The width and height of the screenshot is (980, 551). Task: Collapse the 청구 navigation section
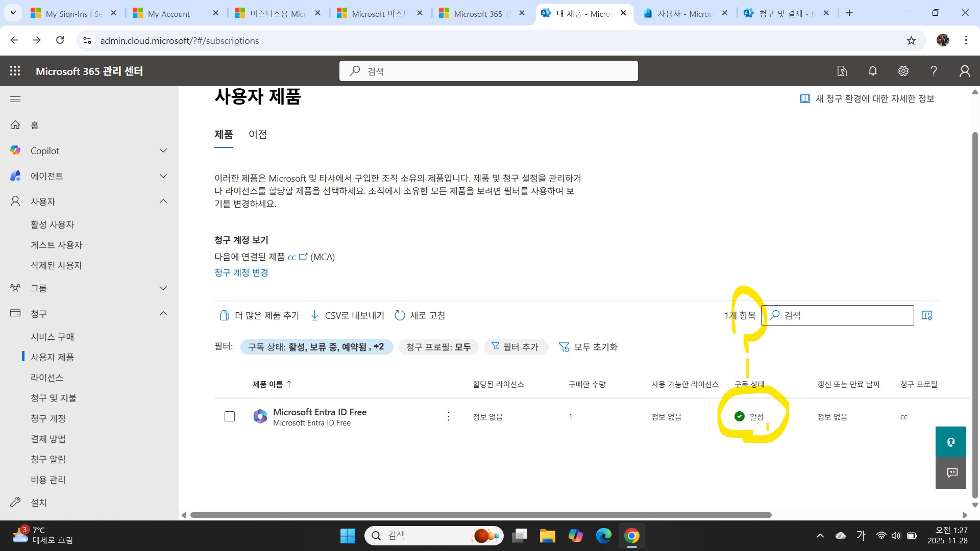point(163,313)
